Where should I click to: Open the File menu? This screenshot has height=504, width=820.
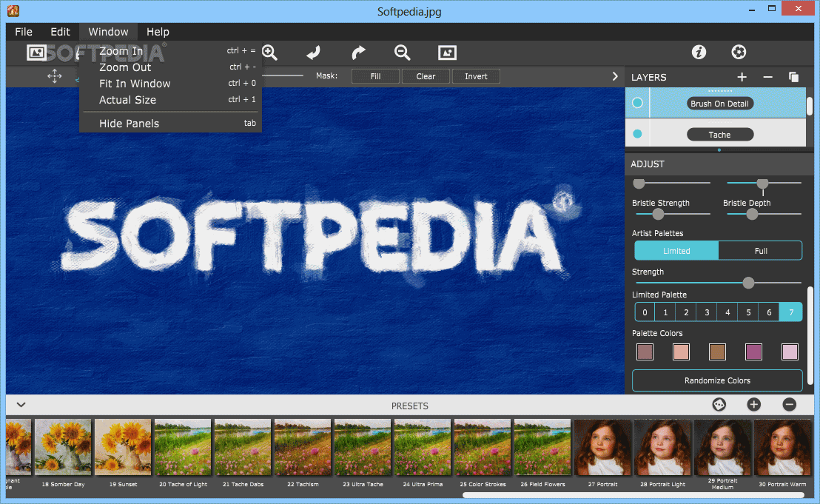click(x=24, y=32)
